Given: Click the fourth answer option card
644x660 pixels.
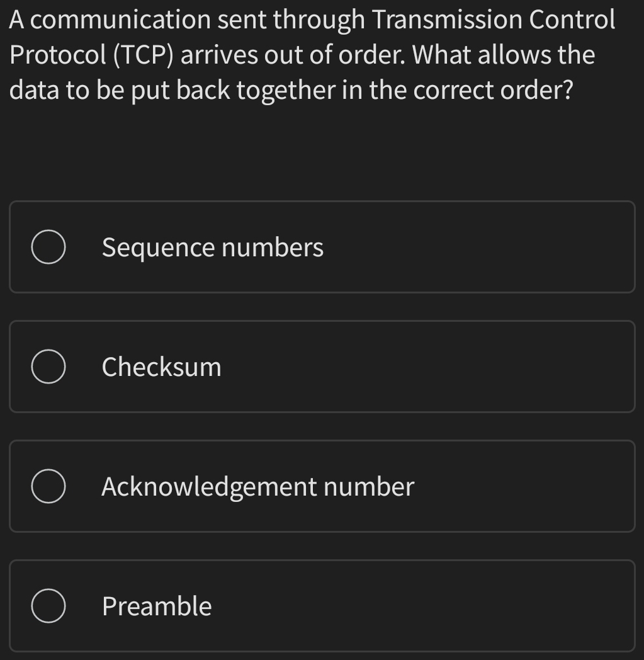Looking at the screenshot, I should click(322, 606).
